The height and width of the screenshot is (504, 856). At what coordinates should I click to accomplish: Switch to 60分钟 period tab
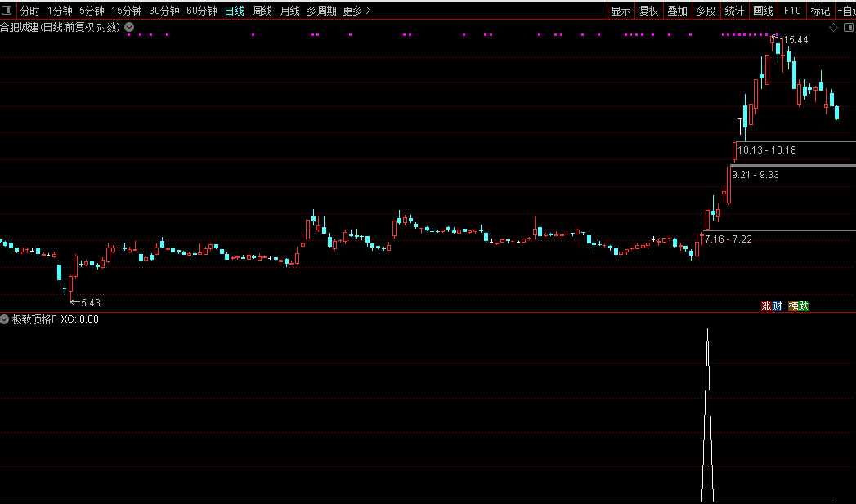[x=201, y=11]
